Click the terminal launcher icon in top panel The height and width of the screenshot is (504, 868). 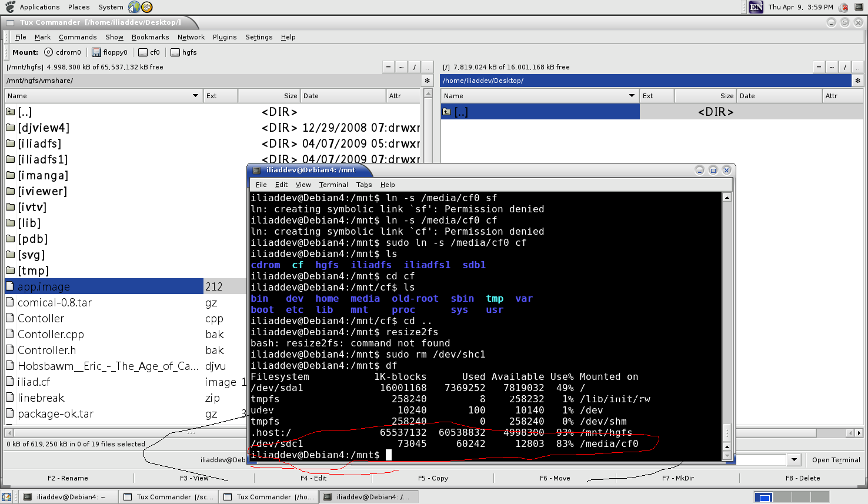pos(860,7)
